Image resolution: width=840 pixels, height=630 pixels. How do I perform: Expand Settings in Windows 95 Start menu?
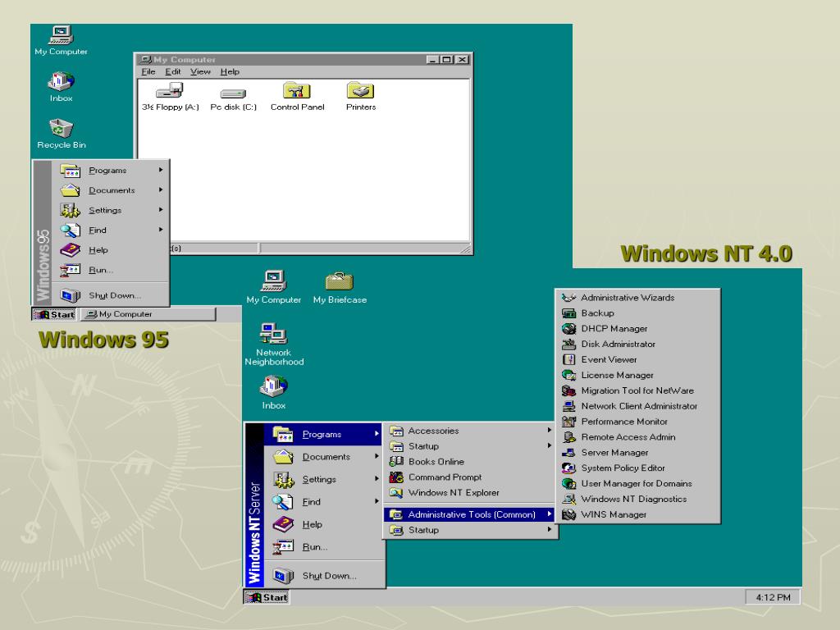coord(110,210)
